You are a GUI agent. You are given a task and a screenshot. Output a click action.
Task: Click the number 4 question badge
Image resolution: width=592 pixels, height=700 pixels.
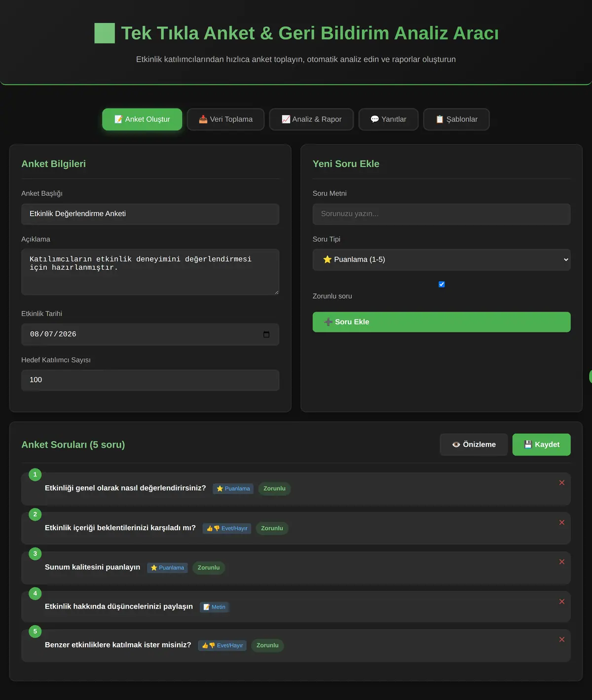tap(35, 593)
